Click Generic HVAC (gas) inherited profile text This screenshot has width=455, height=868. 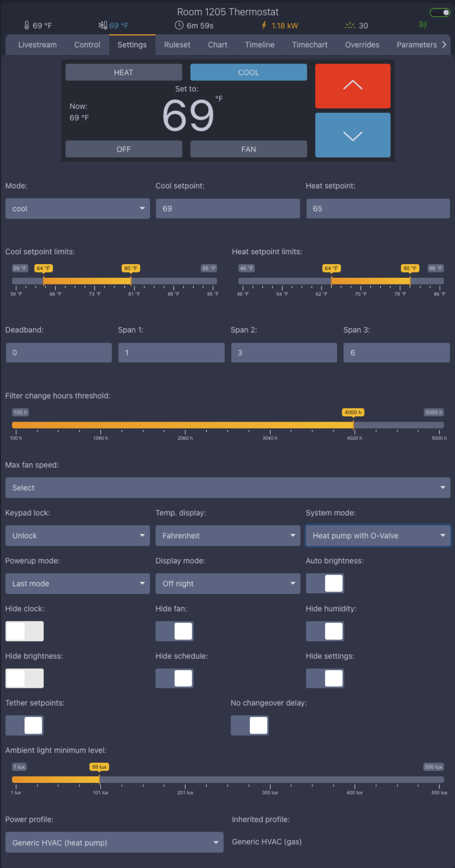click(x=266, y=842)
